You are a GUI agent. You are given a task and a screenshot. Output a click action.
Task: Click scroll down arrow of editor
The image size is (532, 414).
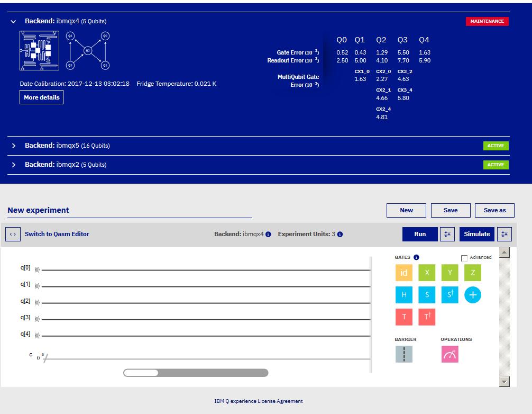(505, 382)
